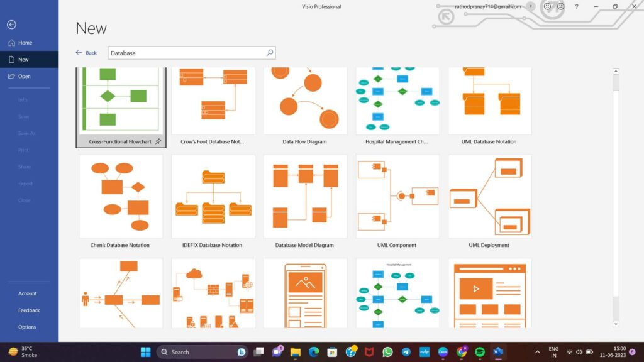
Task: Click the template list scrollbar thumb
Action: pyautogui.click(x=616, y=193)
